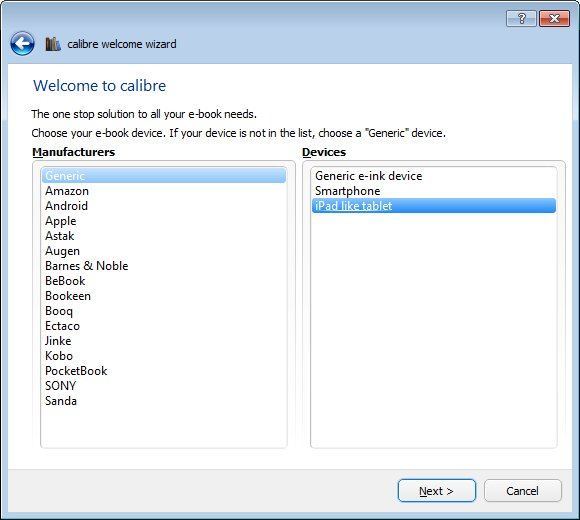Click the calibre books icon

[x=53, y=44]
